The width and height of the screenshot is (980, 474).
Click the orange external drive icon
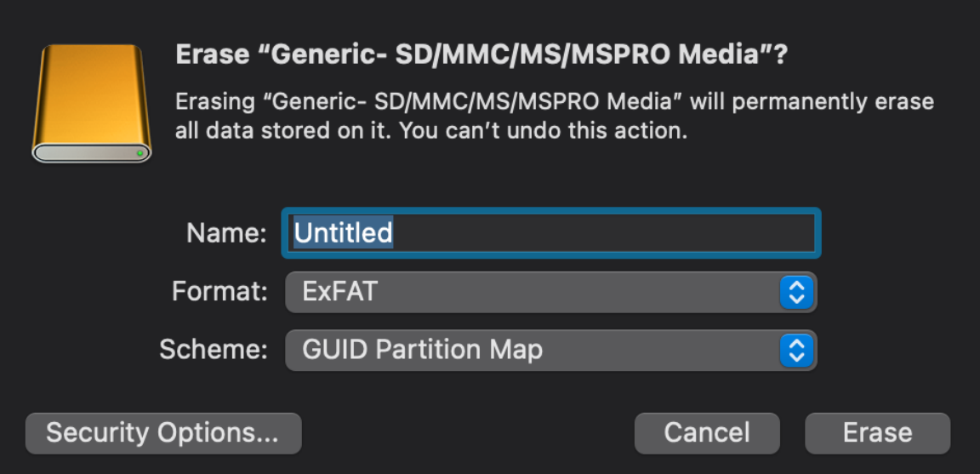click(91, 103)
